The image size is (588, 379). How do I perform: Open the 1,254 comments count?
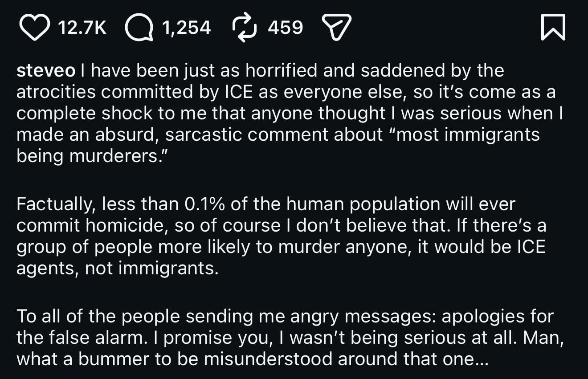tap(186, 28)
